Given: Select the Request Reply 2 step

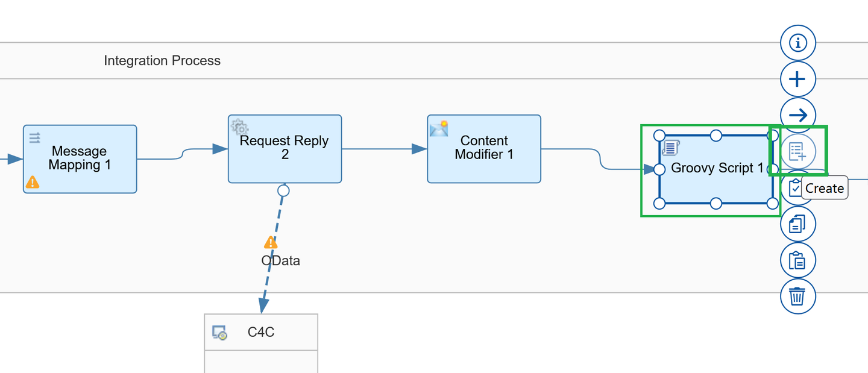Looking at the screenshot, I should [285, 149].
